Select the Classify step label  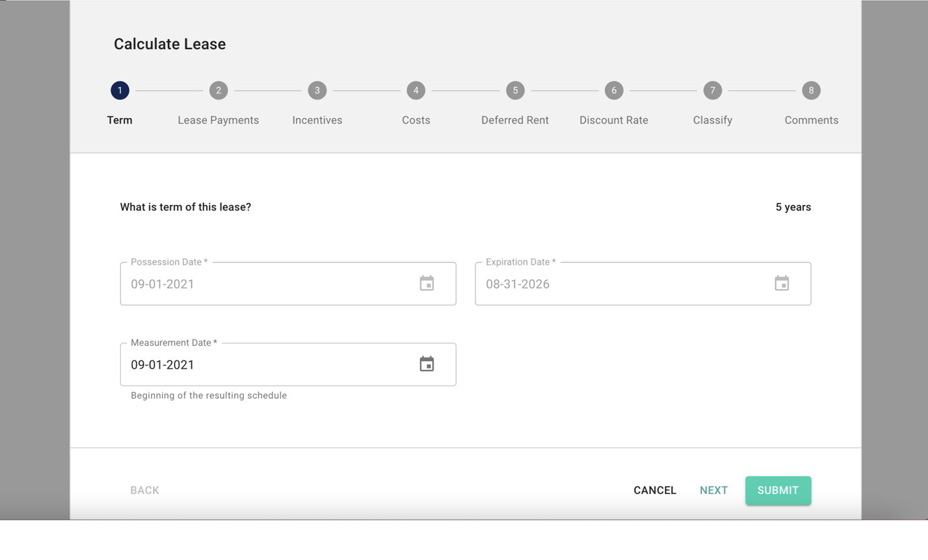pos(712,120)
